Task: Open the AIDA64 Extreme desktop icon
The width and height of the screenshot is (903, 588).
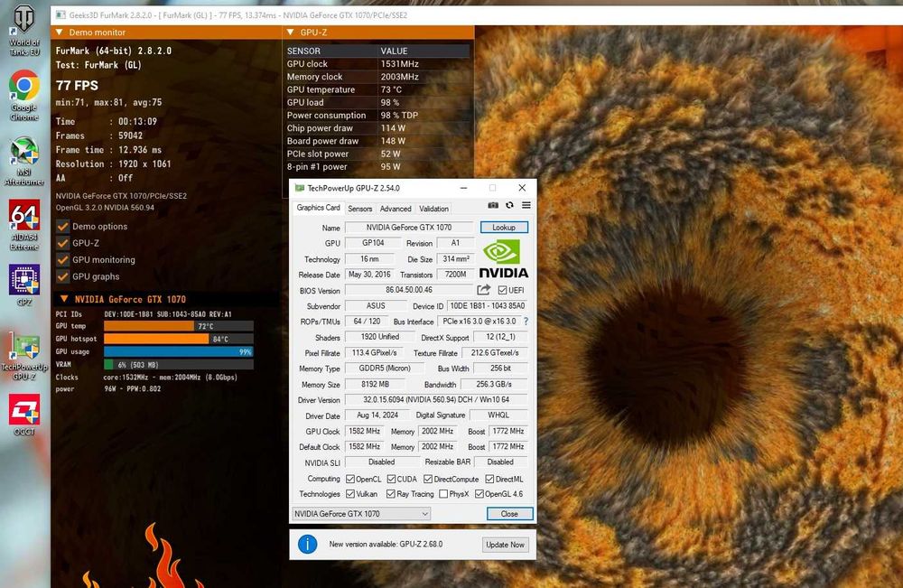Action: pyautogui.click(x=24, y=225)
